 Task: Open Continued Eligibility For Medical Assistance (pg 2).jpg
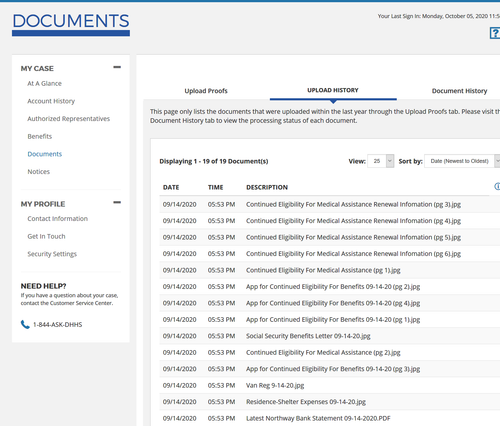click(x=323, y=352)
